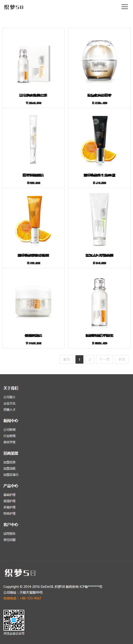
Task: Go to pagination page 2
Action: tap(90, 359)
